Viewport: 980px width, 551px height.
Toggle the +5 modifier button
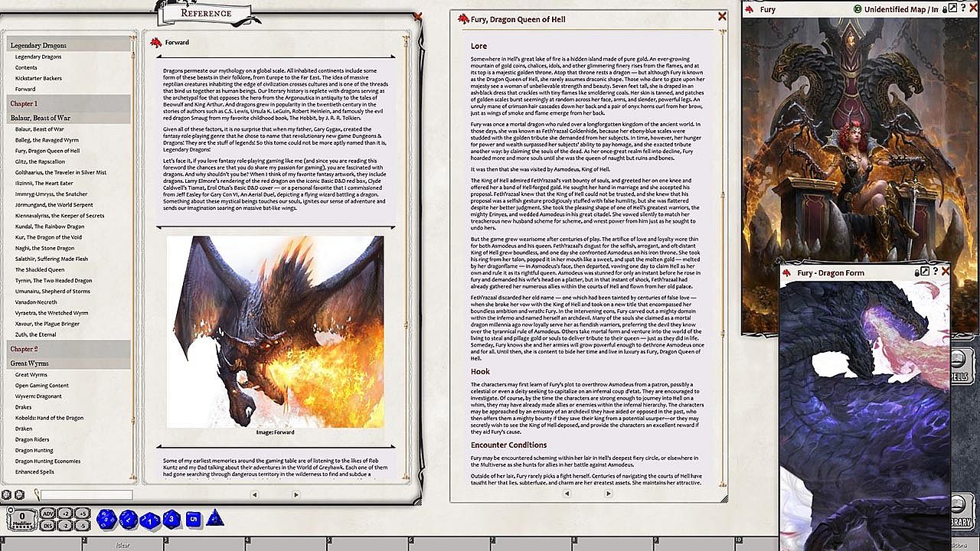tap(83, 514)
